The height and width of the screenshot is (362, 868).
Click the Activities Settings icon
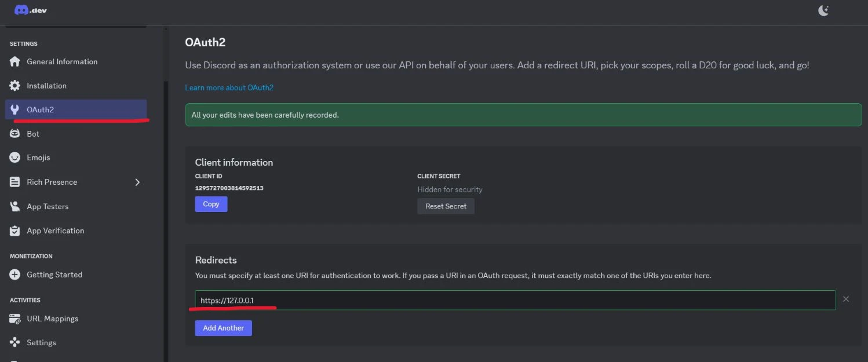(15, 342)
